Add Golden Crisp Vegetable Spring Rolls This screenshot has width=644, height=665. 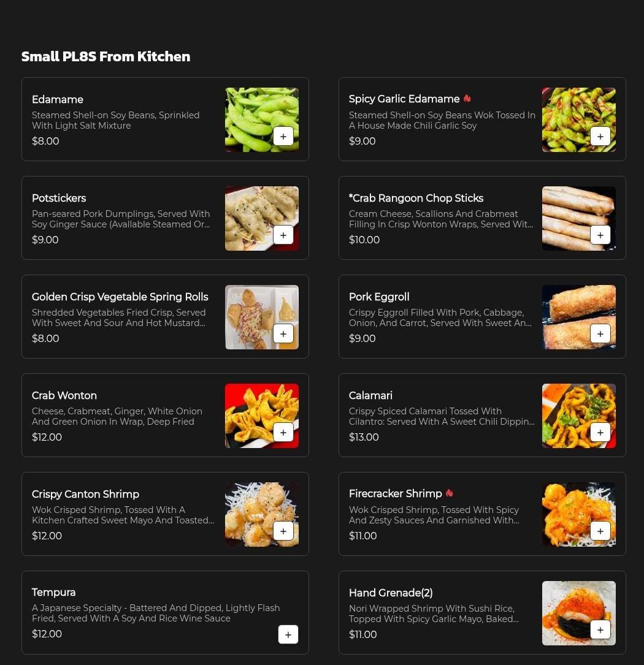coord(283,334)
